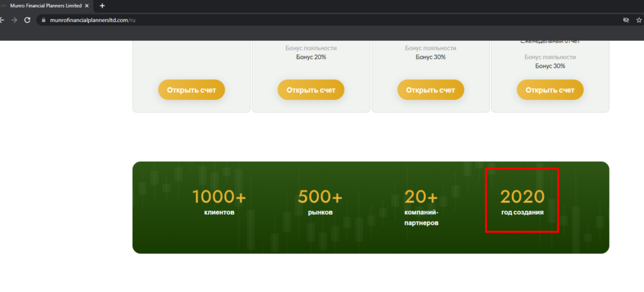644x292 pixels.
Task: Click the '1000+' statistic
Action: coord(219,197)
